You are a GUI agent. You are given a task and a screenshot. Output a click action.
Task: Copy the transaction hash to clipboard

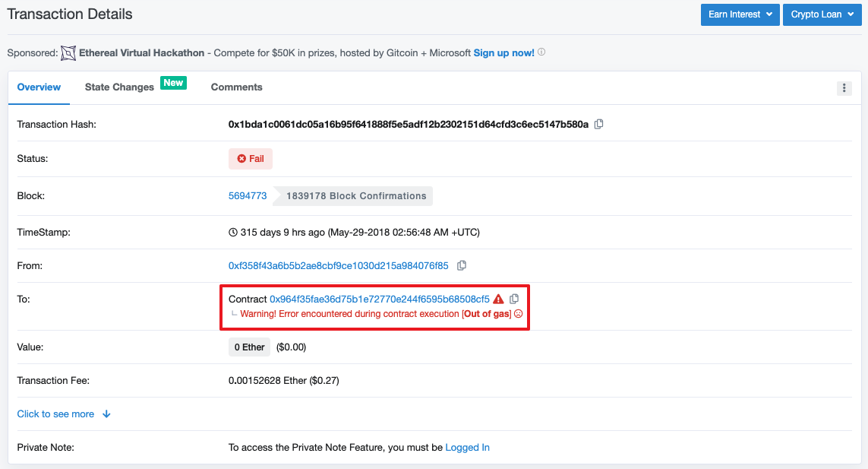598,124
